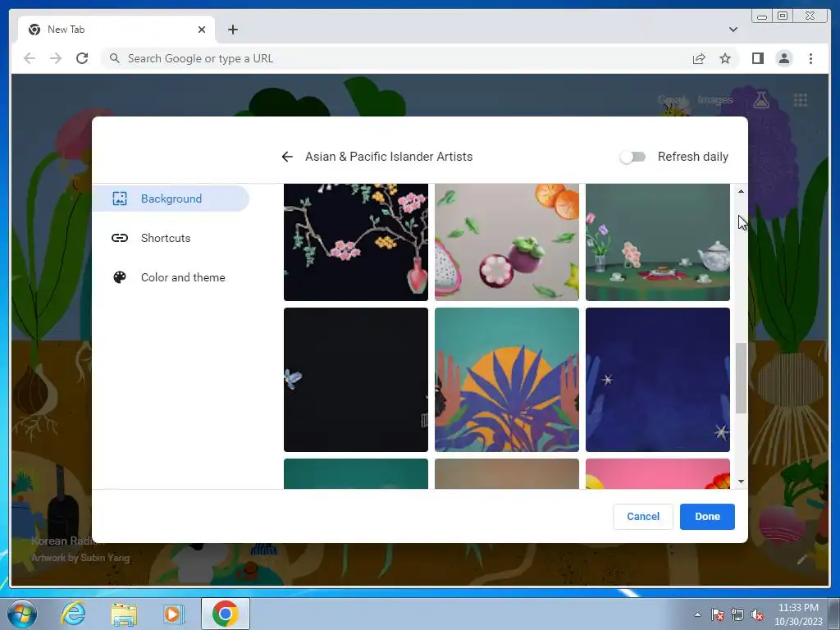Open the Artwork by Subin Yang link
Viewport: 840px width, 630px height.
80,558
